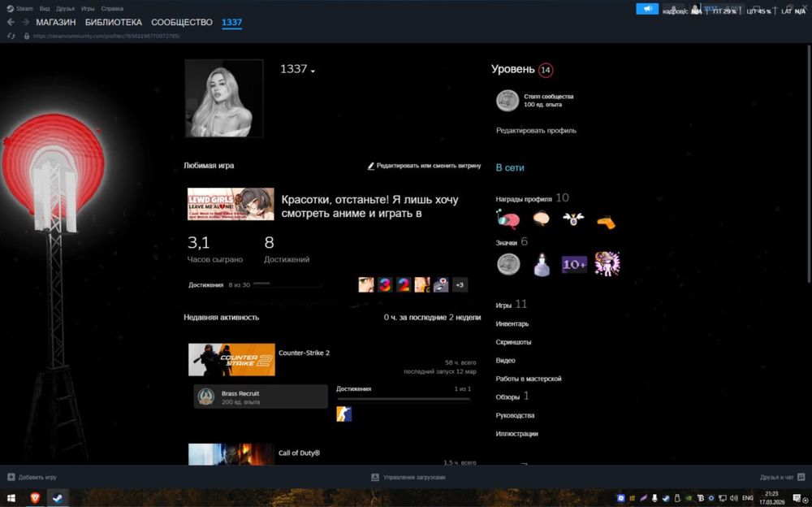Open the Lewd Girls game banner
The image size is (812, 507).
(231, 204)
